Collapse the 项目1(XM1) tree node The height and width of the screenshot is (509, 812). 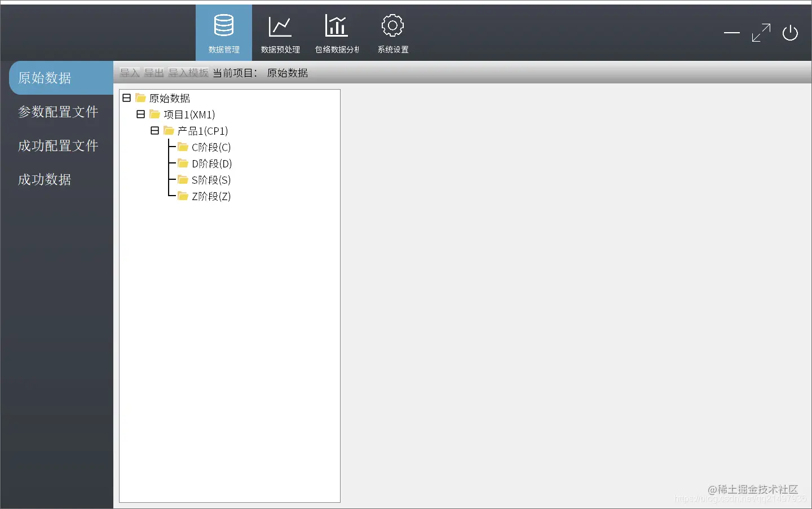[141, 114]
